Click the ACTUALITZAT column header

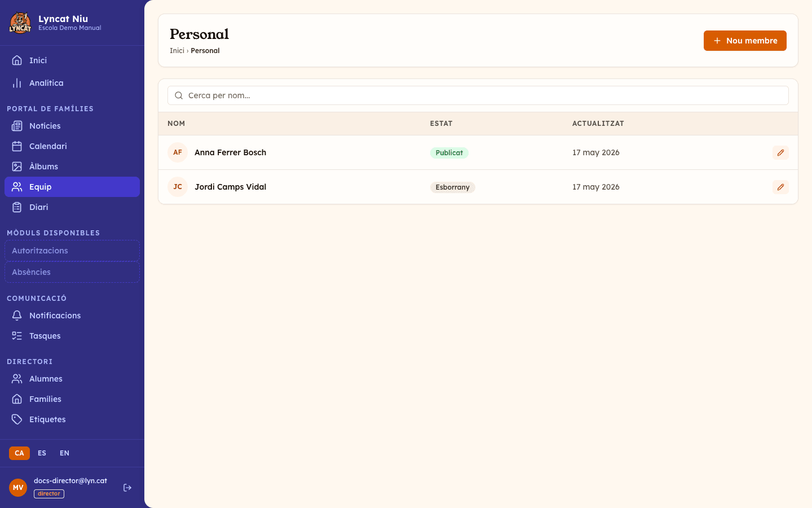tap(598, 124)
